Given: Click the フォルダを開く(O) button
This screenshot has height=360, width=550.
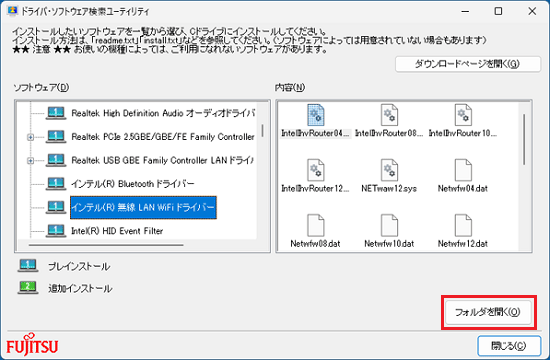Looking at the screenshot, I should (x=488, y=312).
